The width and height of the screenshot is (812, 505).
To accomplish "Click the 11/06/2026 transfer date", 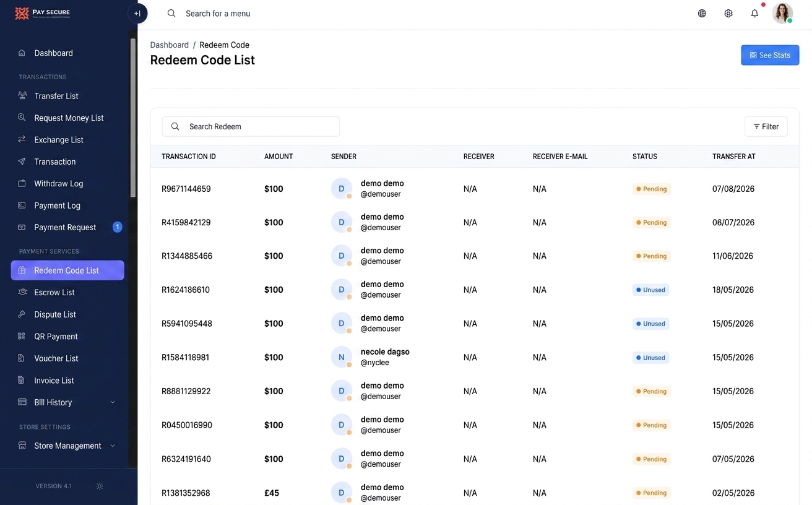I will coord(733,256).
